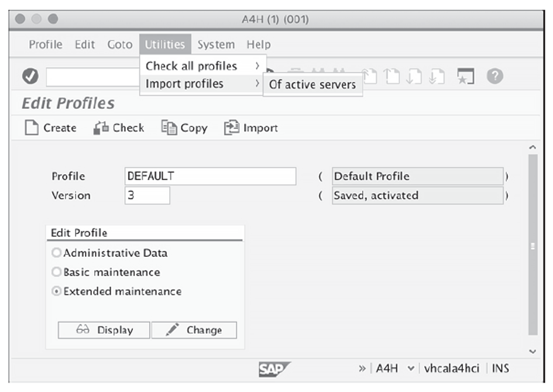553x392 pixels.
Task: Click the scrollbar up arrow
Action: click(533, 147)
